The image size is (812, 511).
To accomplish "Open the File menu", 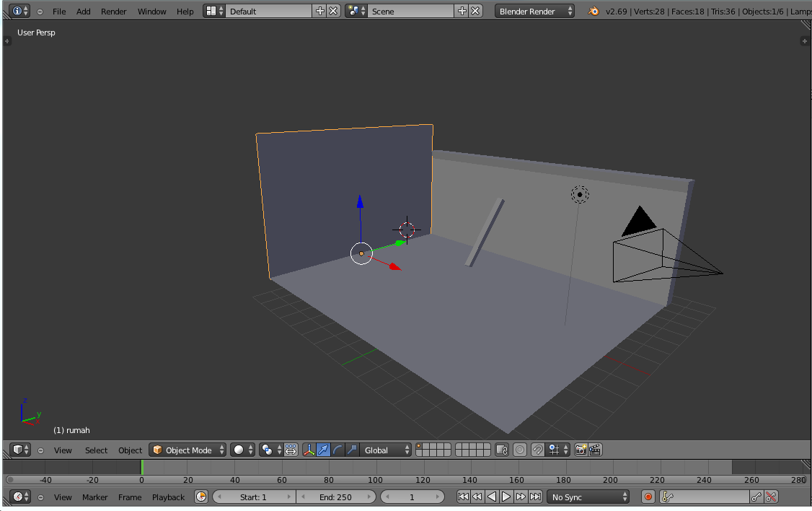I will click(x=59, y=11).
